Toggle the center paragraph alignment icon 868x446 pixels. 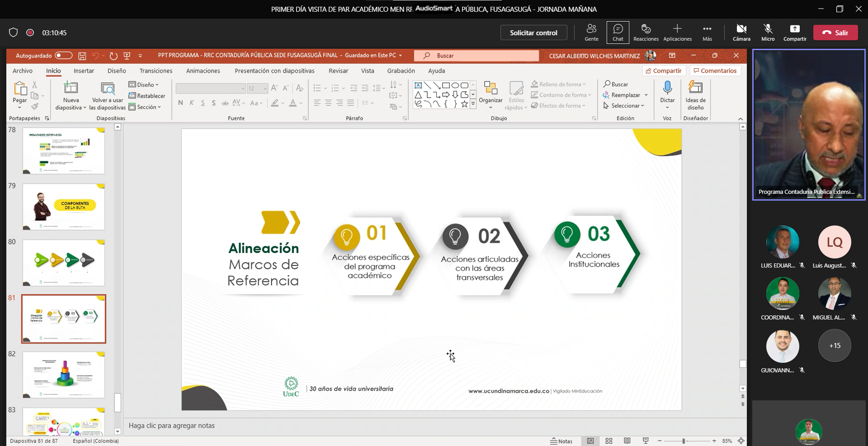pyautogui.click(x=329, y=103)
